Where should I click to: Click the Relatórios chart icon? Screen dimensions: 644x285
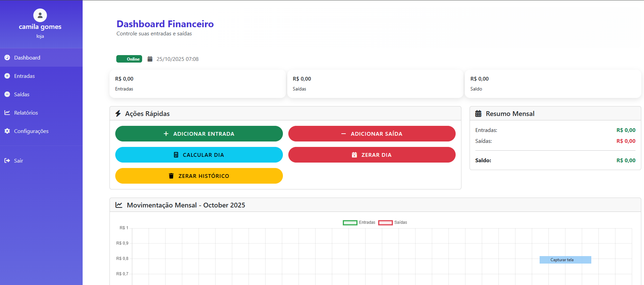coord(7,113)
